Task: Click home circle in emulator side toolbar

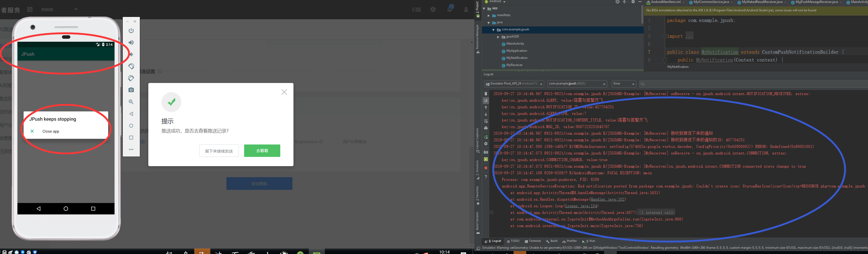Action: pos(131,125)
